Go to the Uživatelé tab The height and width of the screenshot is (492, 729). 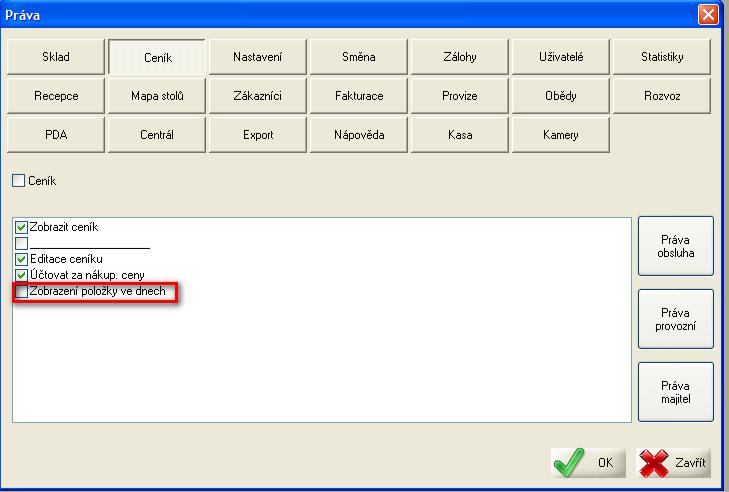click(x=560, y=58)
